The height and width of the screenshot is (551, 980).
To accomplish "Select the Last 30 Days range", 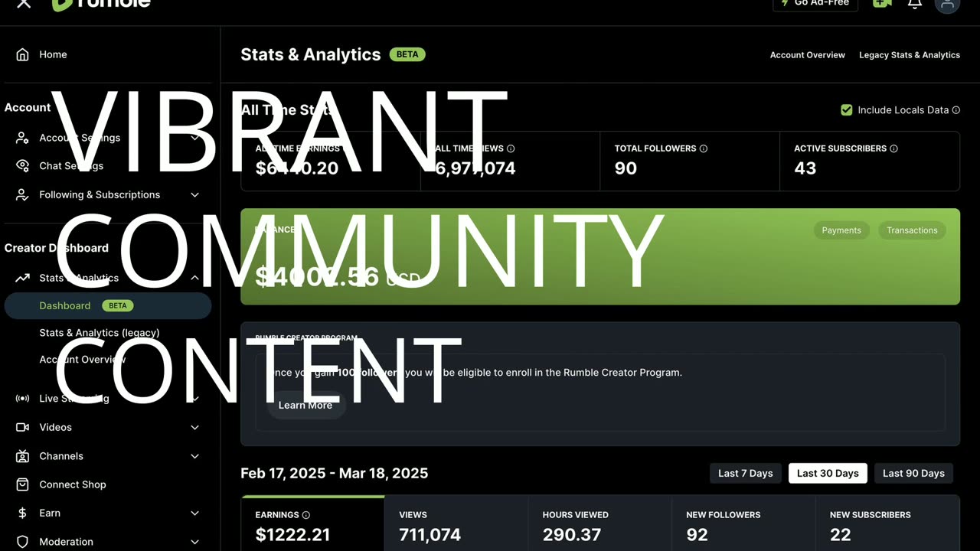I will click(x=828, y=473).
